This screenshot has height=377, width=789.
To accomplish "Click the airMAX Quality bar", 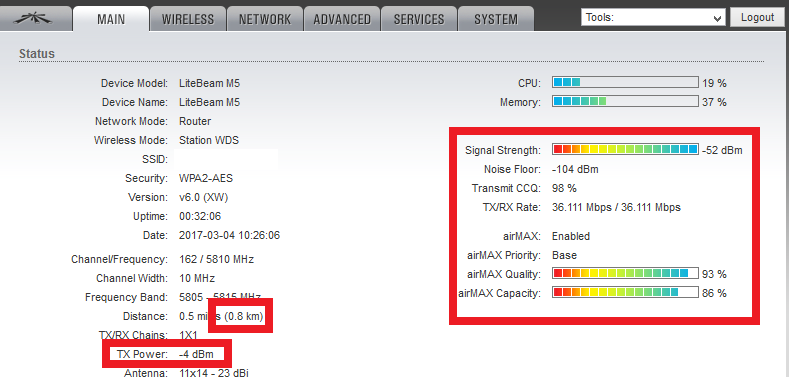I will tap(625, 273).
